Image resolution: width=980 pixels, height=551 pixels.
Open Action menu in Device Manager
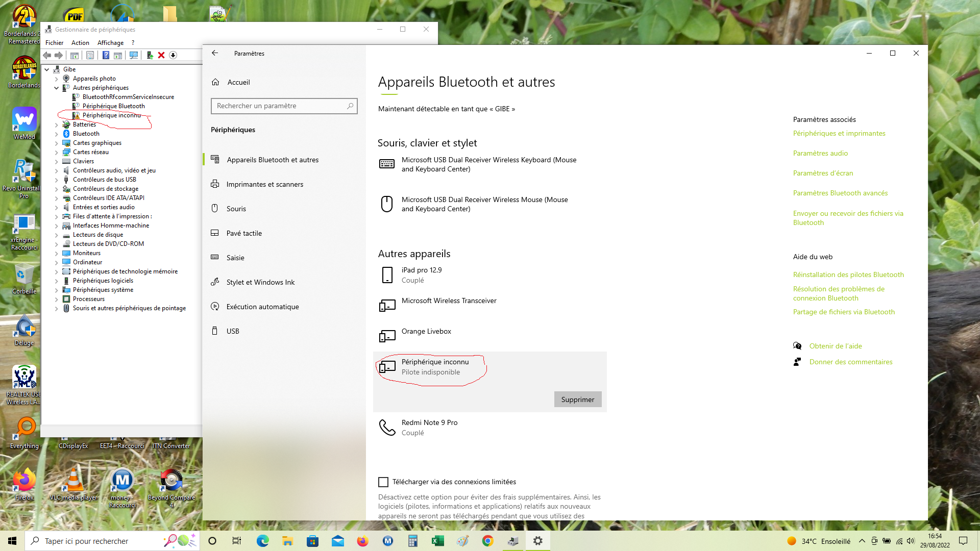[80, 43]
